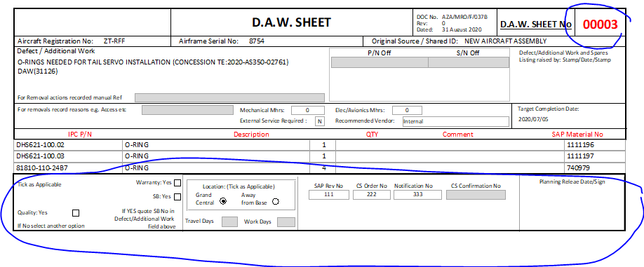This screenshot has height=267, width=644.
Task: Click the red D.A.W. sheet number 00003
Action: click(x=600, y=25)
